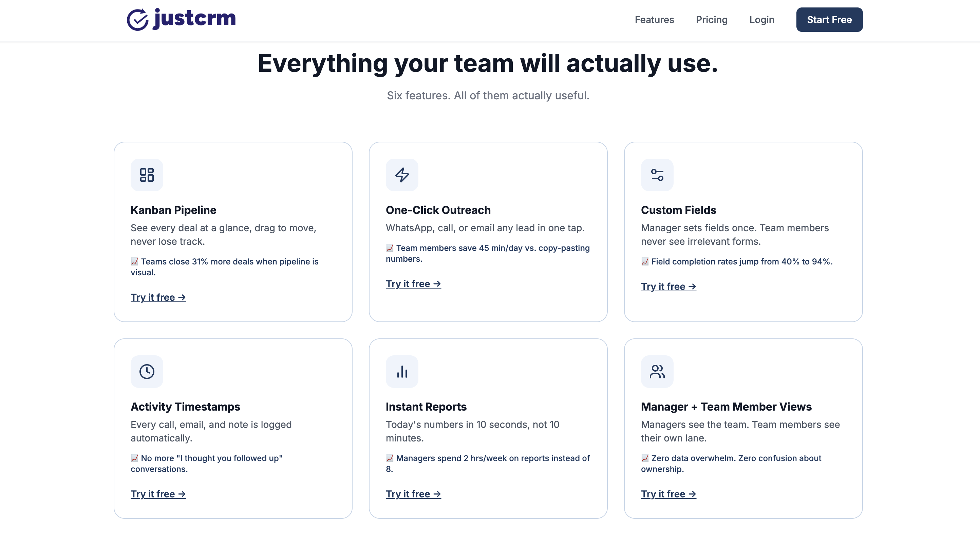980x533 pixels.
Task: Click the 'Manager + Team Member Views' title
Action: pos(726,407)
